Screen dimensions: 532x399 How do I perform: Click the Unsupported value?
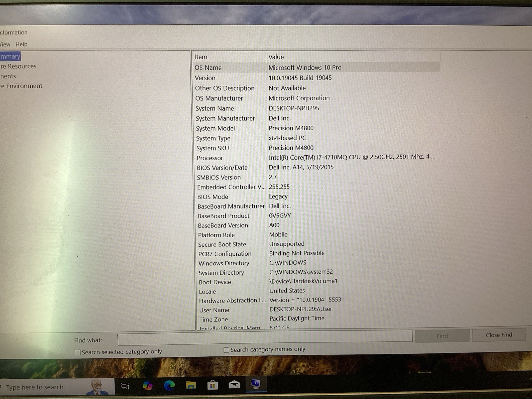(287, 244)
